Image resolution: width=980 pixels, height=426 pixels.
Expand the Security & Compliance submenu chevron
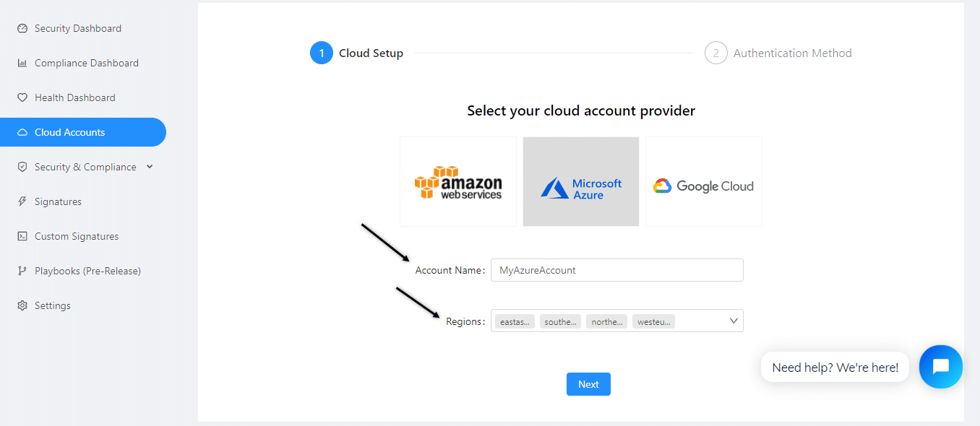pos(150,167)
